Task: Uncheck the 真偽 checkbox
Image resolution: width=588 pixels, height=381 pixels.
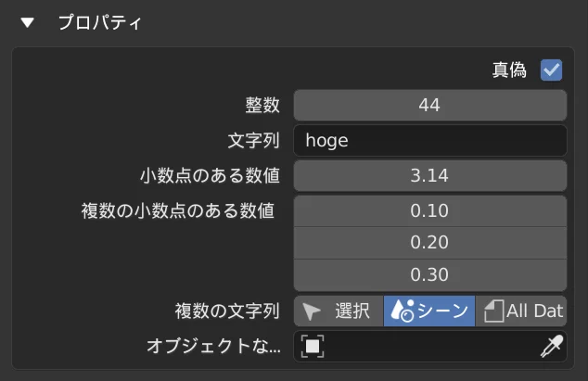Action: 551,70
